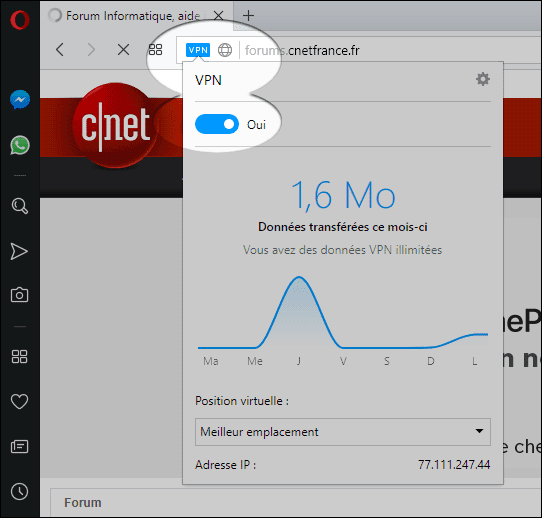
Task: Click 'Données transférées ce mois-ci' label
Action: click(343, 227)
